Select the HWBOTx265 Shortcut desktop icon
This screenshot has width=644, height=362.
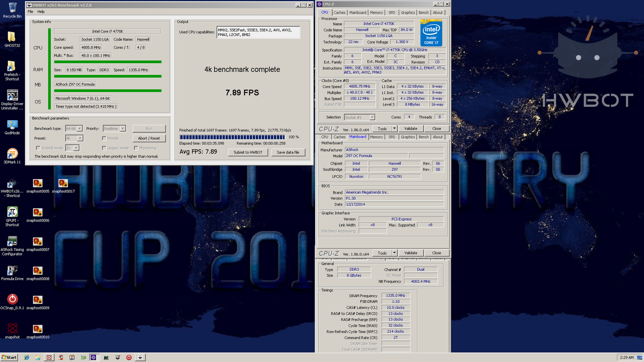(12, 188)
